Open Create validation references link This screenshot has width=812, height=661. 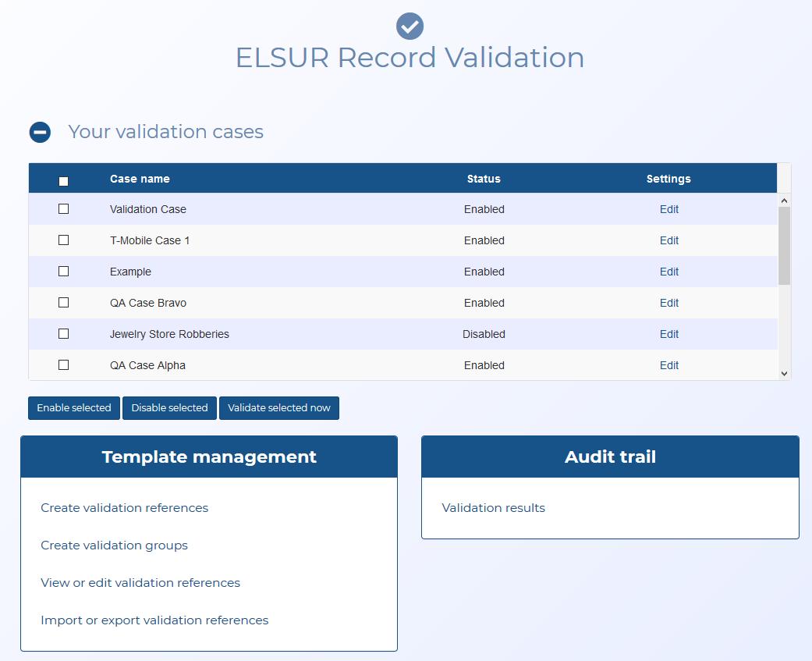coord(125,508)
